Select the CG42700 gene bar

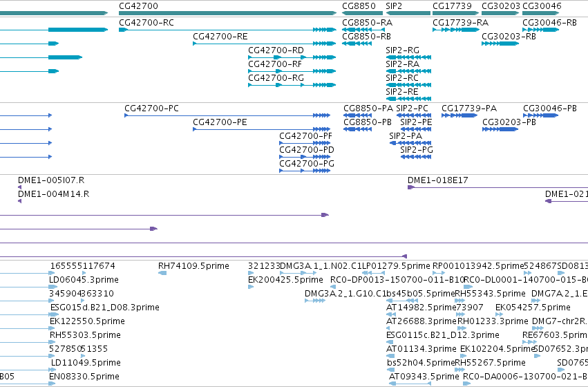tap(227, 13)
